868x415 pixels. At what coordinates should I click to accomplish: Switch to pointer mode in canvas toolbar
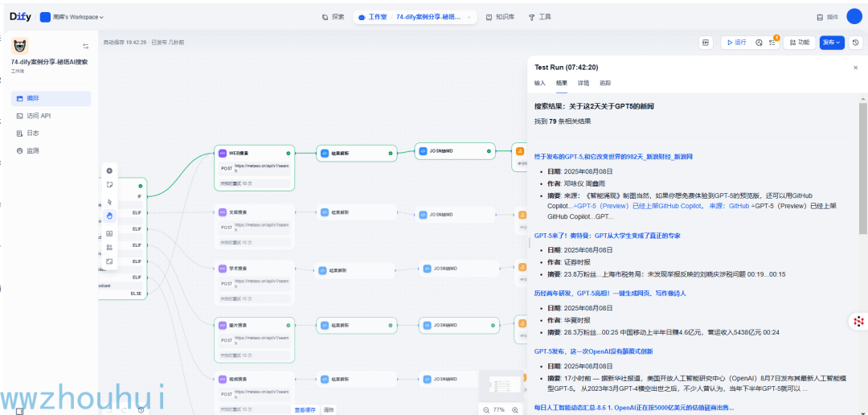coord(109,202)
